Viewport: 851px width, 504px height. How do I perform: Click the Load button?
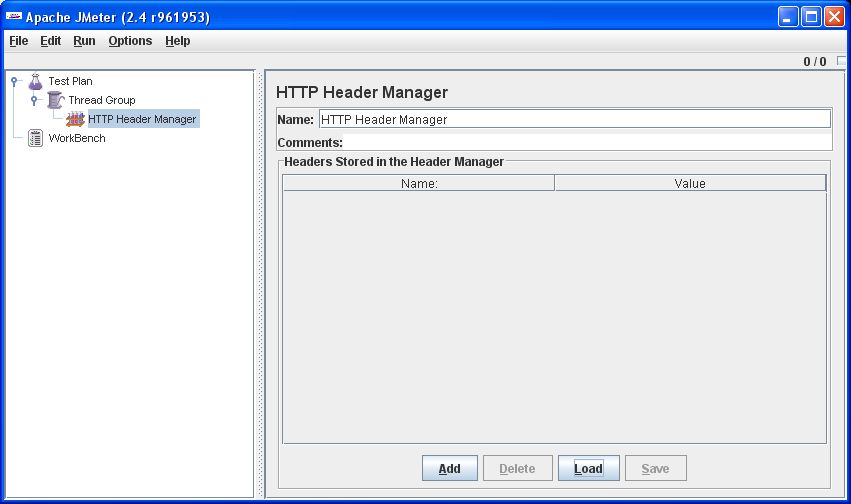tap(588, 468)
